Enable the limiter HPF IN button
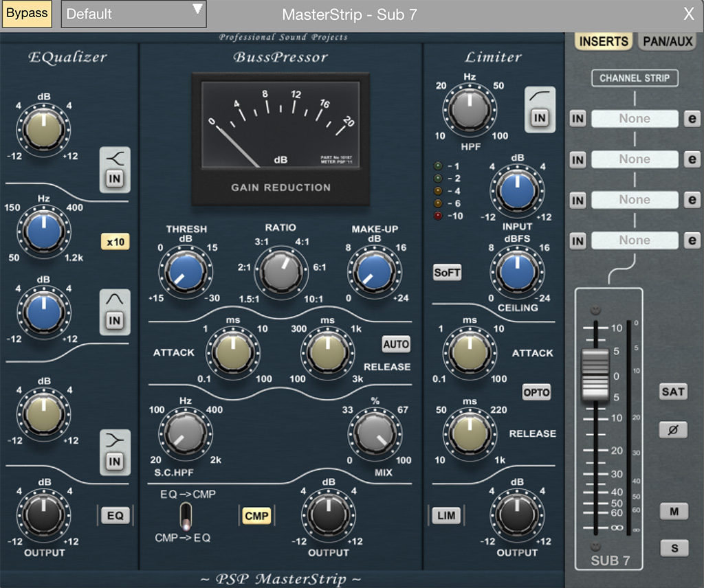The width and height of the screenshot is (704, 588). (540, 118)
